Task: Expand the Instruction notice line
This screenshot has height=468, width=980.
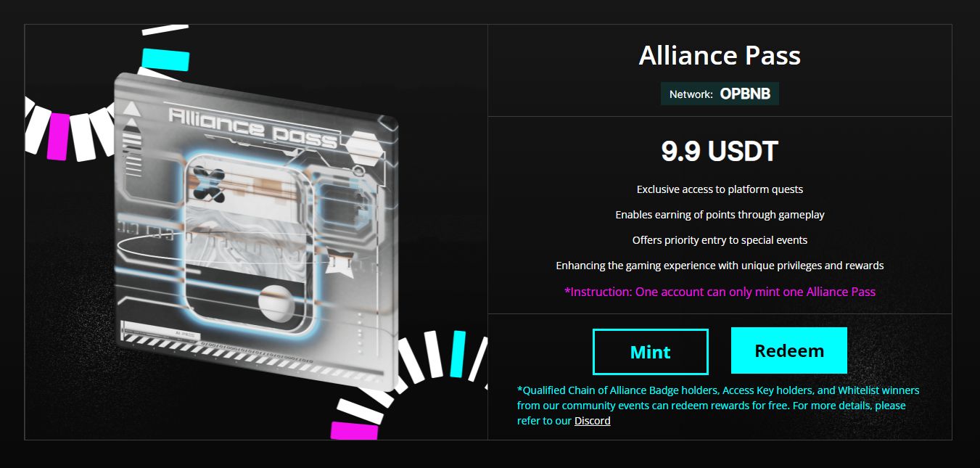Action: tap(720, 291)
